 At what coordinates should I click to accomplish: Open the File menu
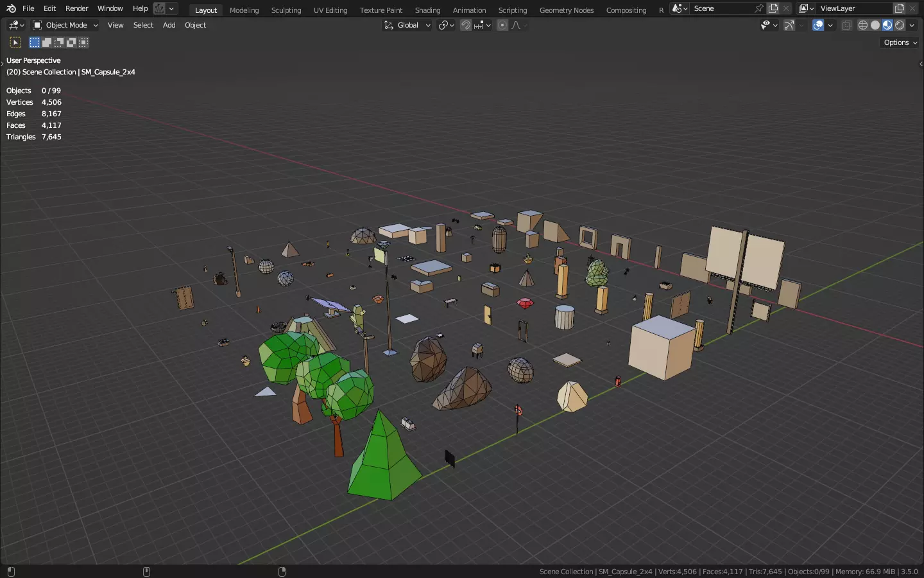tap(28, 8)
